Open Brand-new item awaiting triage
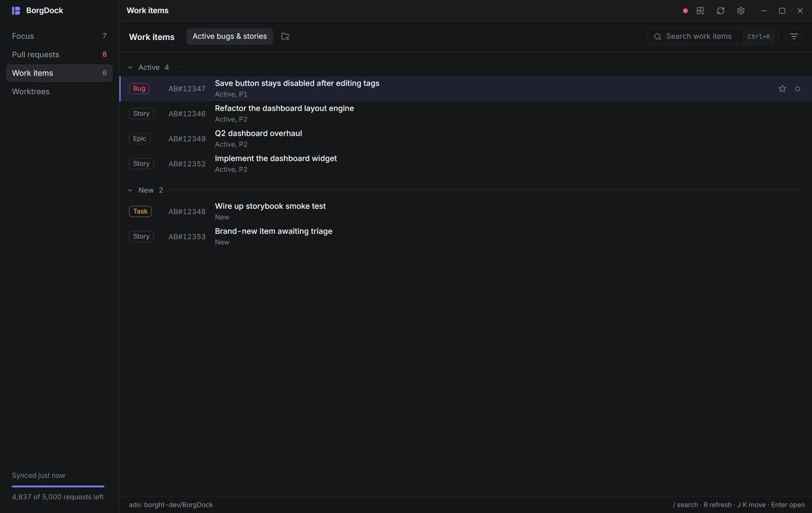The width and height of the screenshot is (812, 513). click(466, 237)
